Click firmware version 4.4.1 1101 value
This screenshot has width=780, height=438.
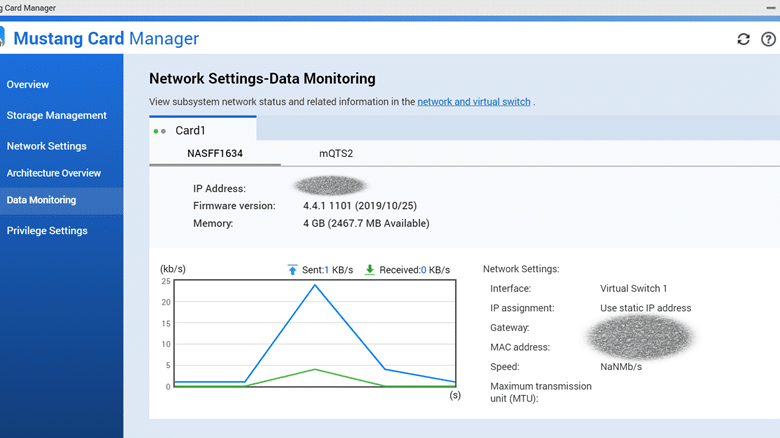coord(360,206)
